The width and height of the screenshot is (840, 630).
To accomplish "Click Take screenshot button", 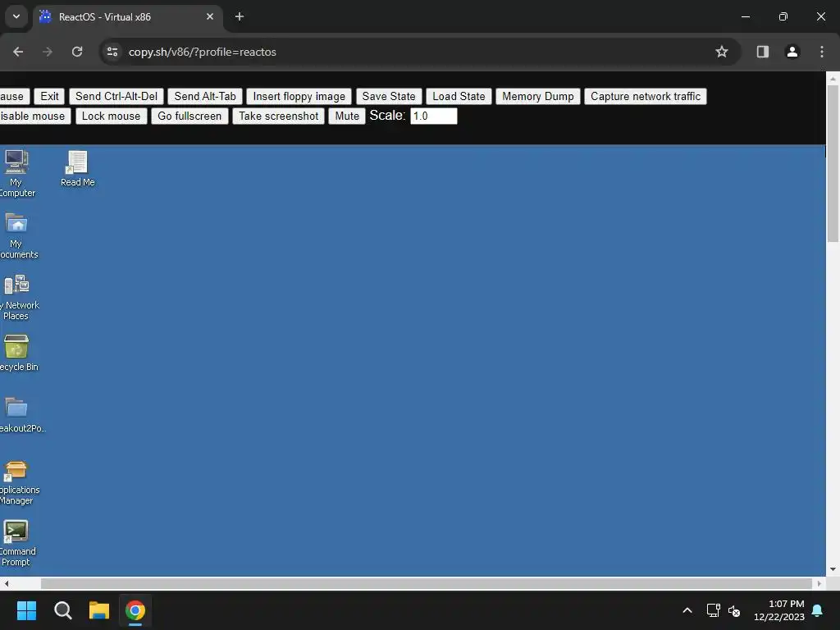I will point(279,116).
